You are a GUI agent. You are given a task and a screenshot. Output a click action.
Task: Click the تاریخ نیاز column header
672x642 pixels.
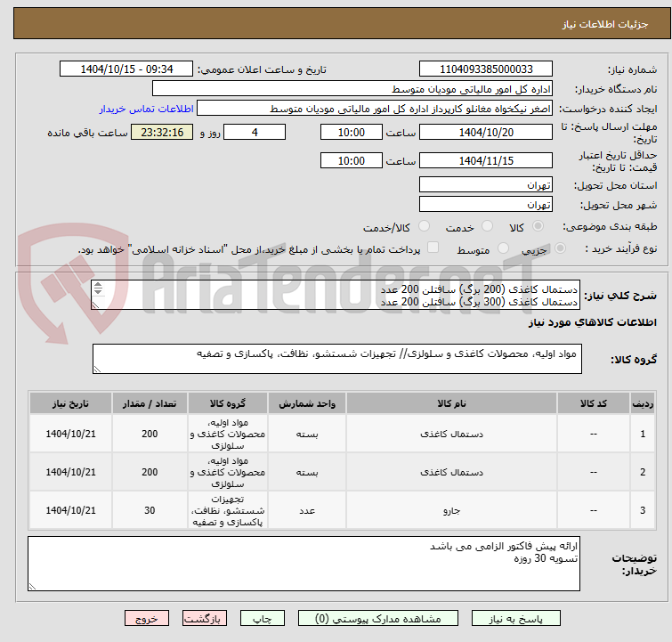click(x=70, y=403)
